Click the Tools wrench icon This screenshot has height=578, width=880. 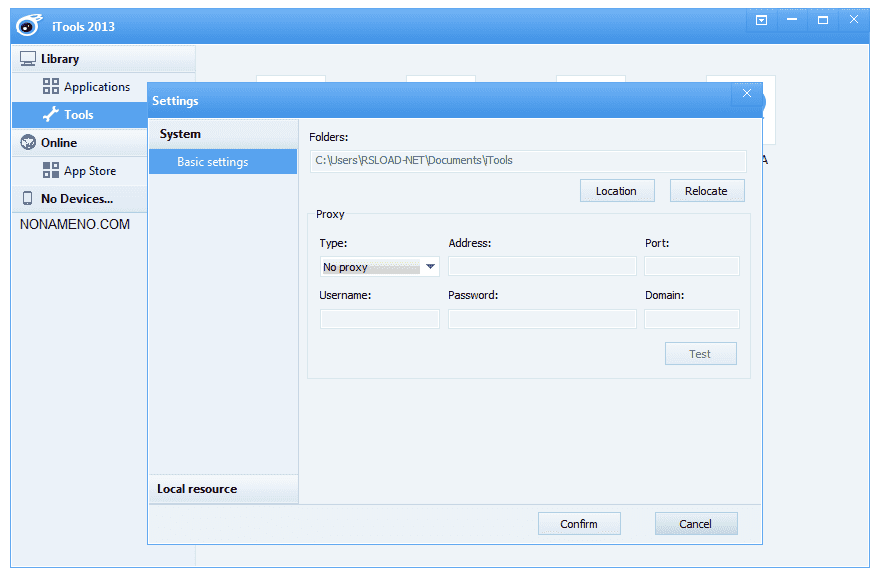point(51,115)
